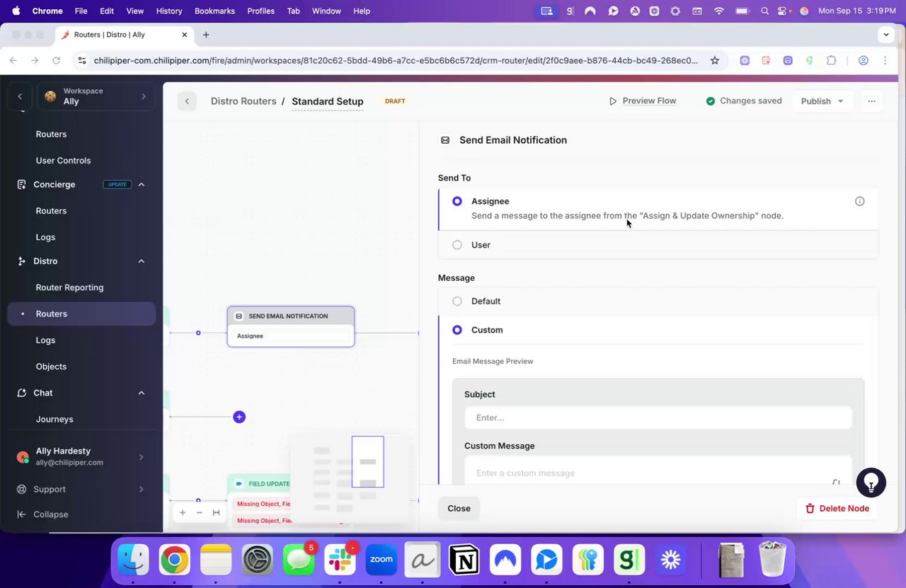Click the sidebar back chevron beside Workspace

click(x=20, y=96)
